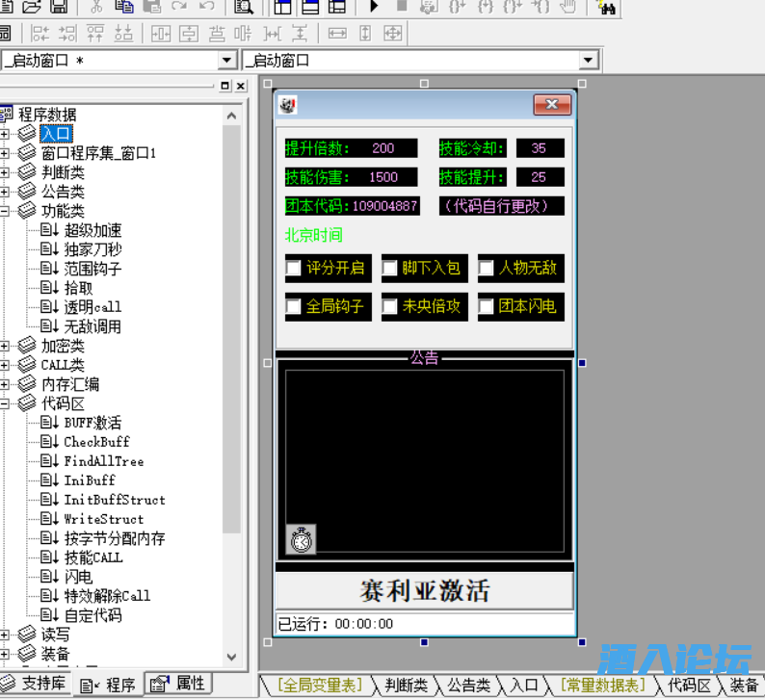Expand the 窗口程序集_窗口1 tree node
Viewport: 765px width, 700px height.
click(4, 153)
